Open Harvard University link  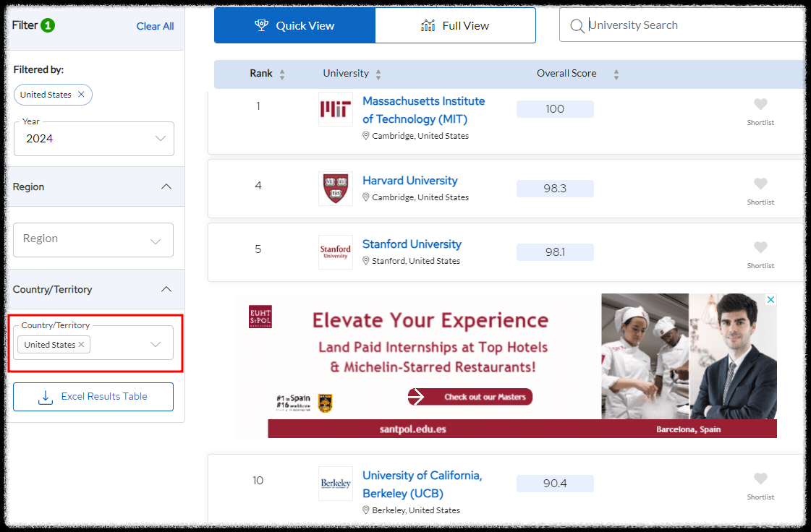click(x=410, y=181)
